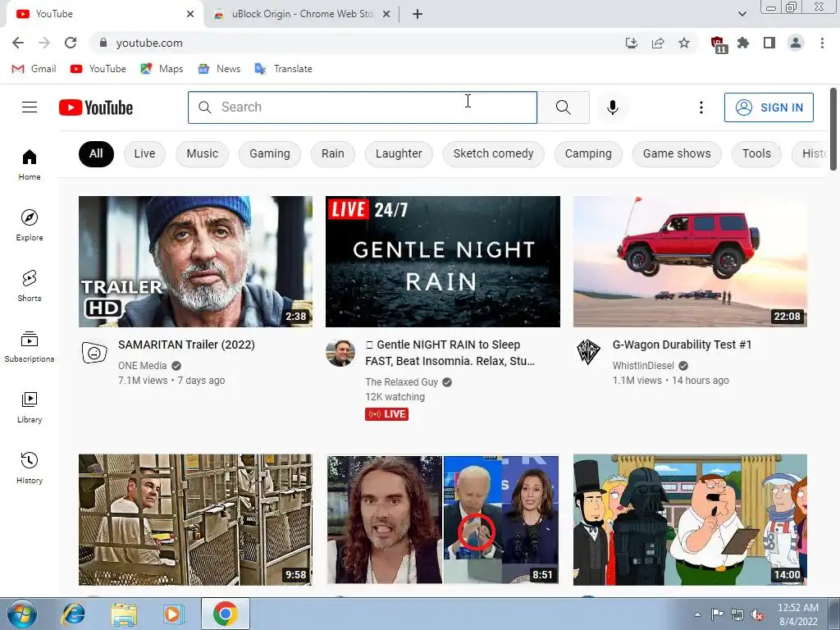Viewport: 840px width, 630px height.
Task: Open Subscriptions in sidebar
Action: 30,347
